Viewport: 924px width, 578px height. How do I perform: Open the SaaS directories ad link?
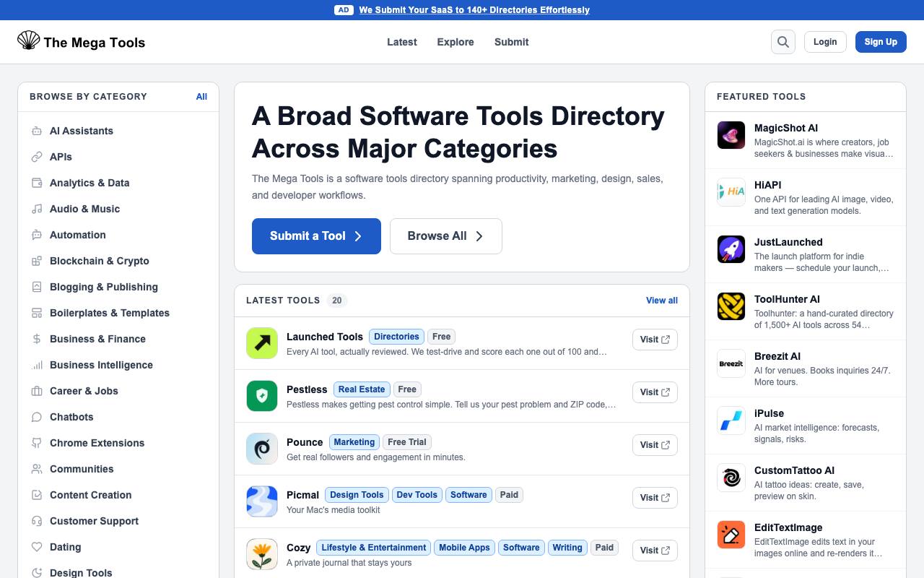coord(474,10)
